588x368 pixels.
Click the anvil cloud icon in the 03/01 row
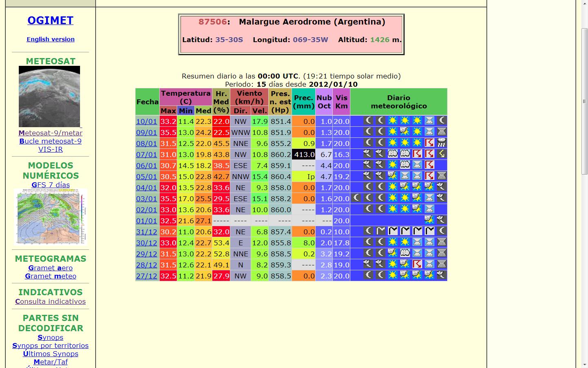click(x=429, y=198)
